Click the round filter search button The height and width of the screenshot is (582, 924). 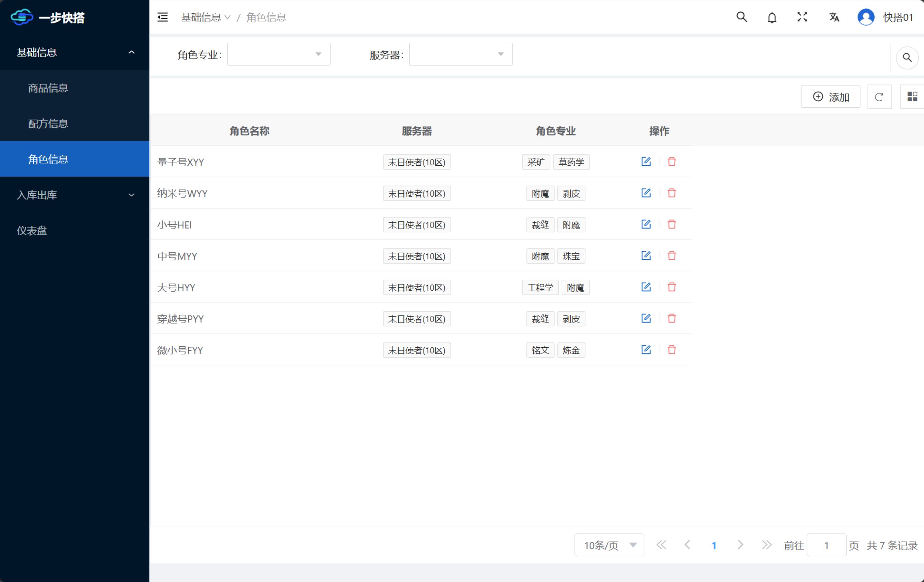[907, 58]
